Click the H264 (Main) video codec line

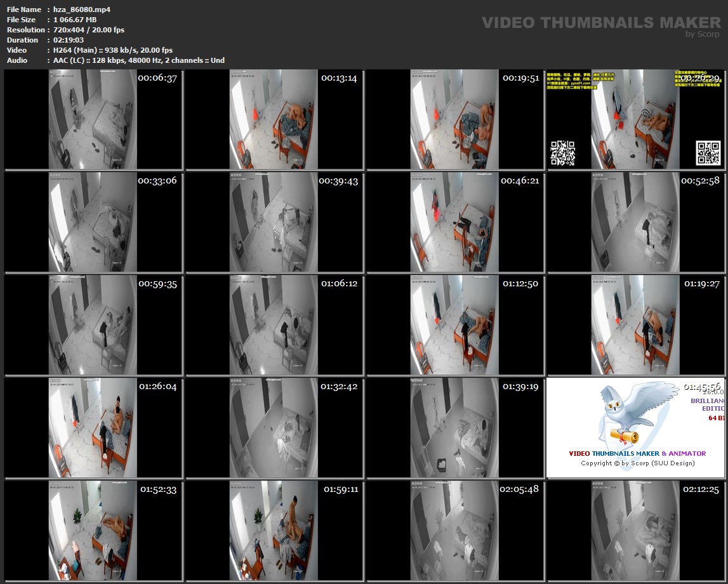tap(113, 50)
